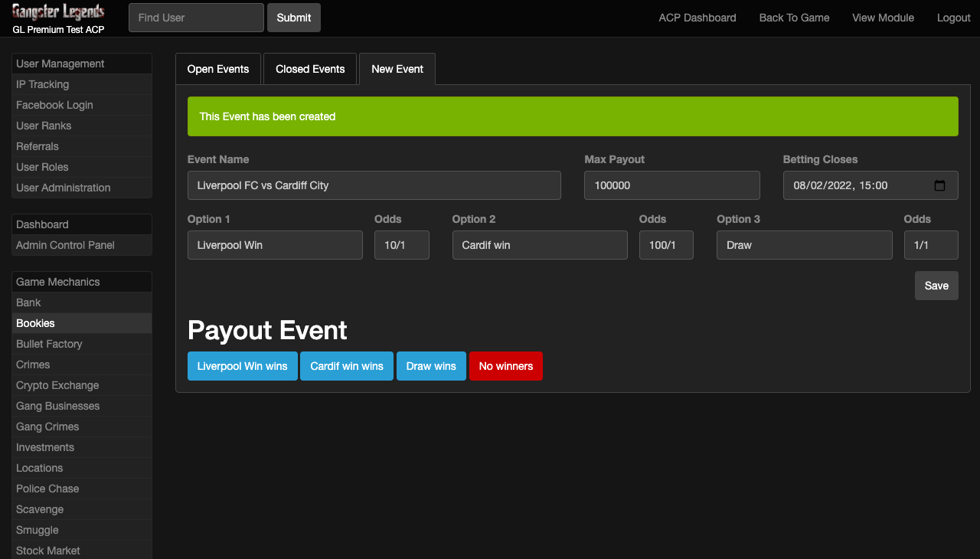This screenshot has width=980, height=559.
Task: Go Back To Game
Action: click(x=794, y=18)
